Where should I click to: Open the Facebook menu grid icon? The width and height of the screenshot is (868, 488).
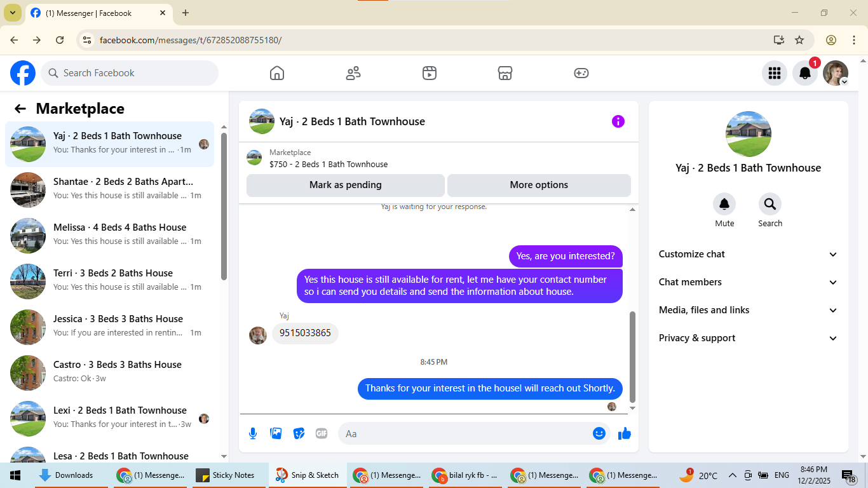click(775, 73)
